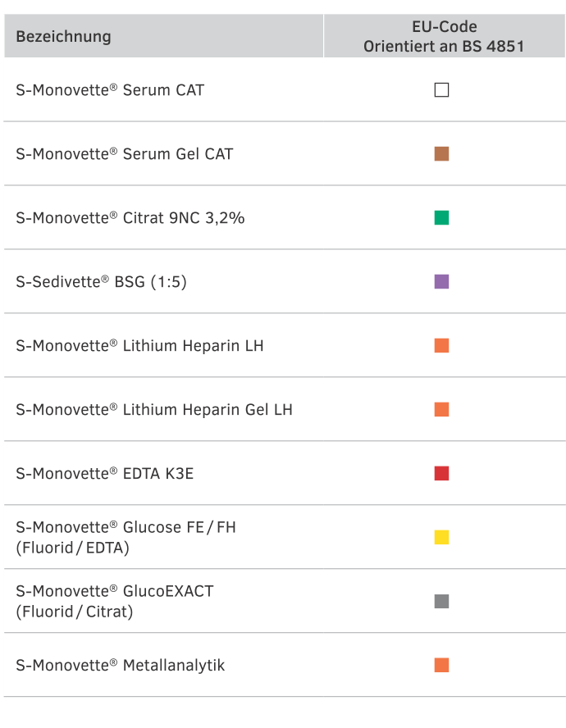Viewport: 566px width, 728px height.
Task: Click orange swatch in Lithium Heparin LH row
Action: [x=441, y=346]
